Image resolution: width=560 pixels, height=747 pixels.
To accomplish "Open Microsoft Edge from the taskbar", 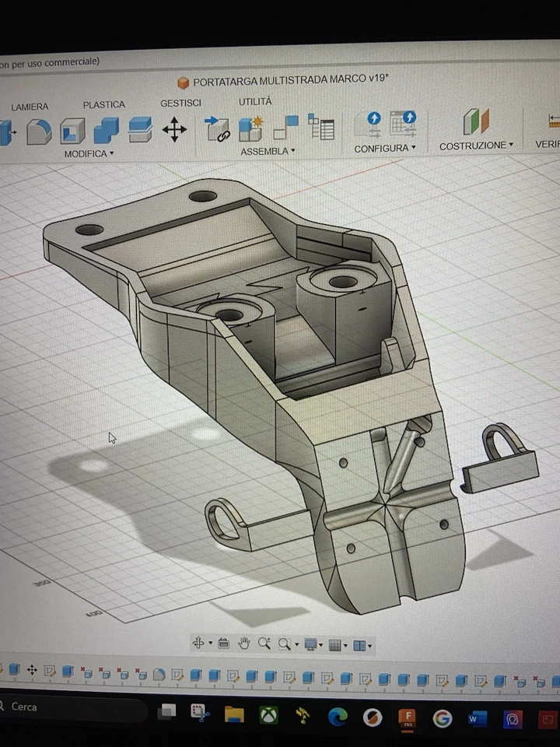I will (x=338, y=717).
